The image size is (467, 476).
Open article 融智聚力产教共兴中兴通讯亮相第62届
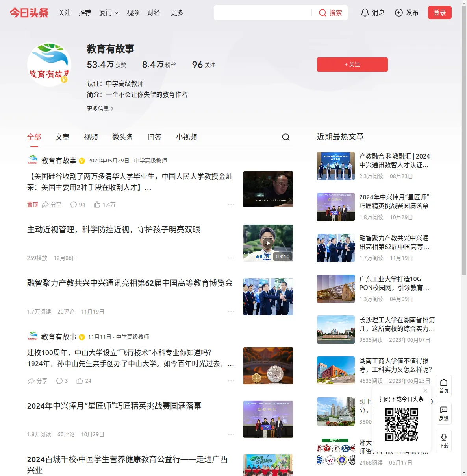click(x=130, y=283)
